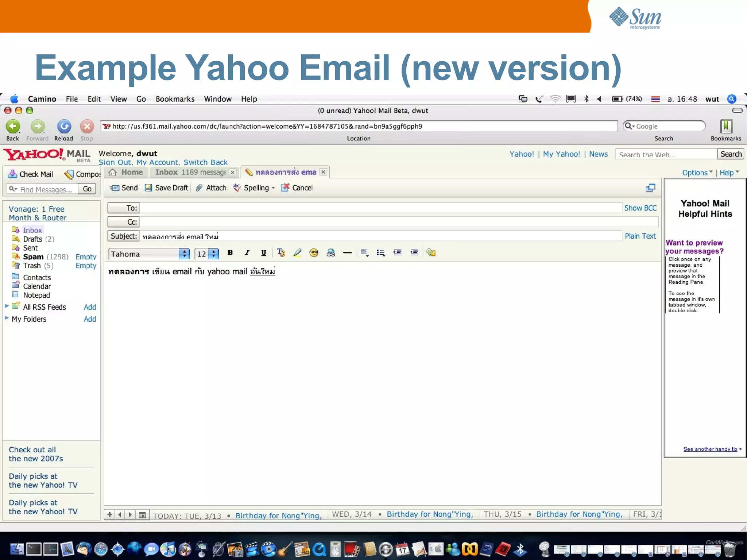This screenshot has height=560, width=747.
Task: Click the To recipient field
Action: (381, 208)
